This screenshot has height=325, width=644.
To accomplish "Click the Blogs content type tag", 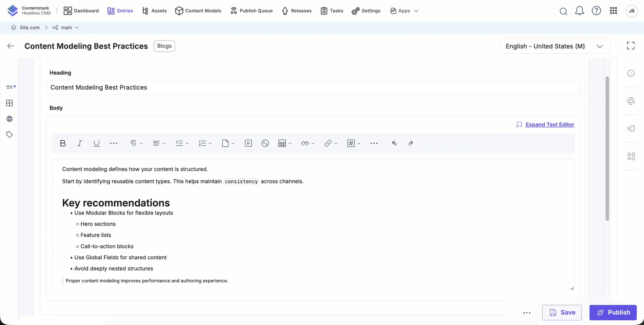I will [x=164, y=46].
